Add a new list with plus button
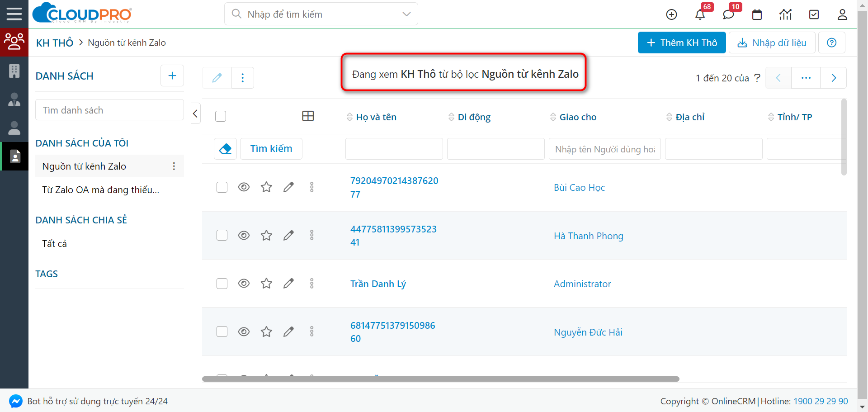The width and height of the screenshot is (868, 412). pyautogui.click(x=172, y=76)
